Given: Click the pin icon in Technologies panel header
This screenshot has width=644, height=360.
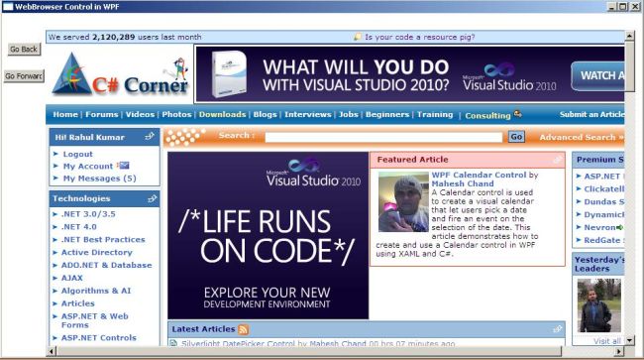Looking at the screenshot, I should [152, 199].
